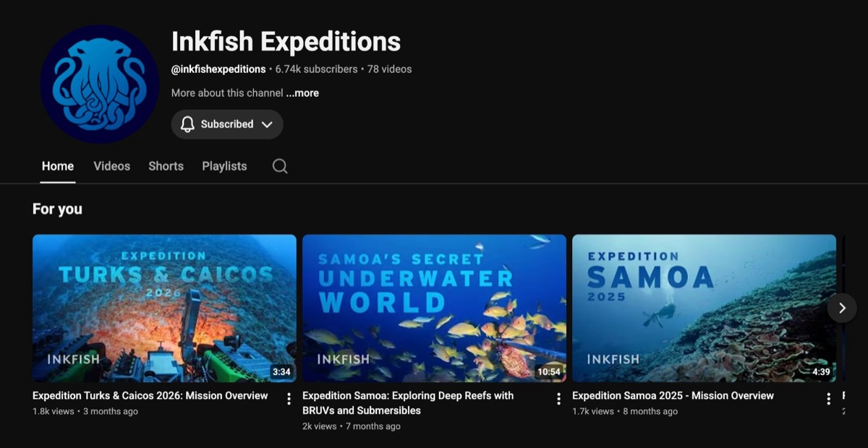Switch to the Shorts tab
The width and height of the screenshot is (868, 448).
pyautogui.click(x=166, y=166)
